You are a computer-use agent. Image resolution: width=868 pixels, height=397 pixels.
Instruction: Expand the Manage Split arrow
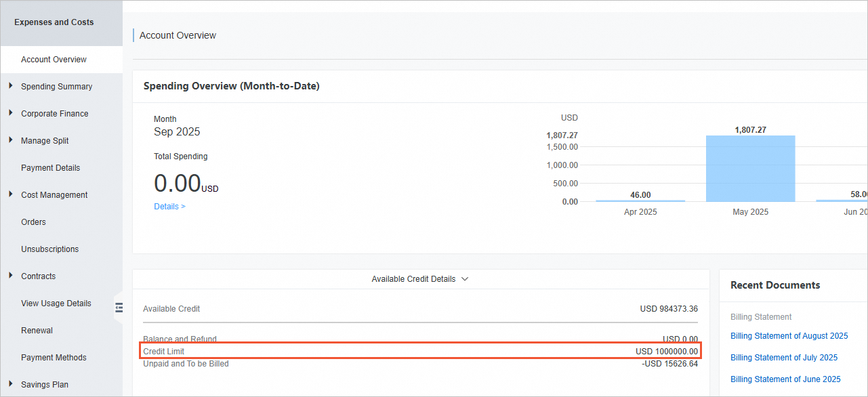point(10,140)
